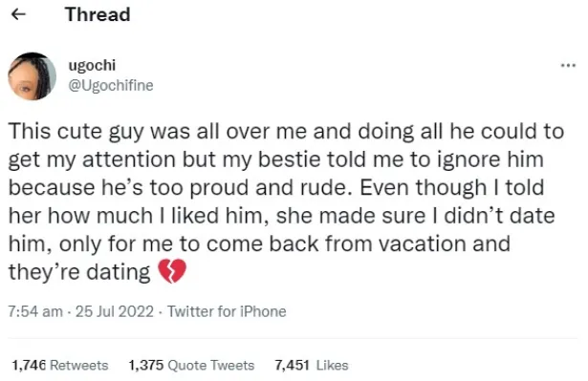The width and height of the screenshot is (588, 381).
Task: Click the Thread header title
Action: (98, 14)
